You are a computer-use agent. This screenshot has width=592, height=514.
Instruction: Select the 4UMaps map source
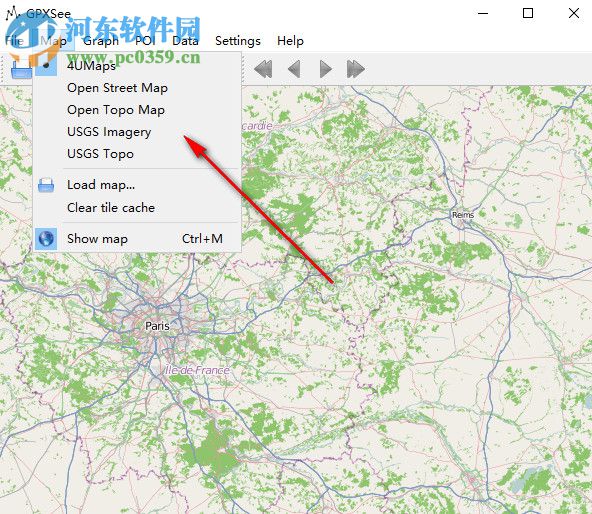tap(137, 66)
